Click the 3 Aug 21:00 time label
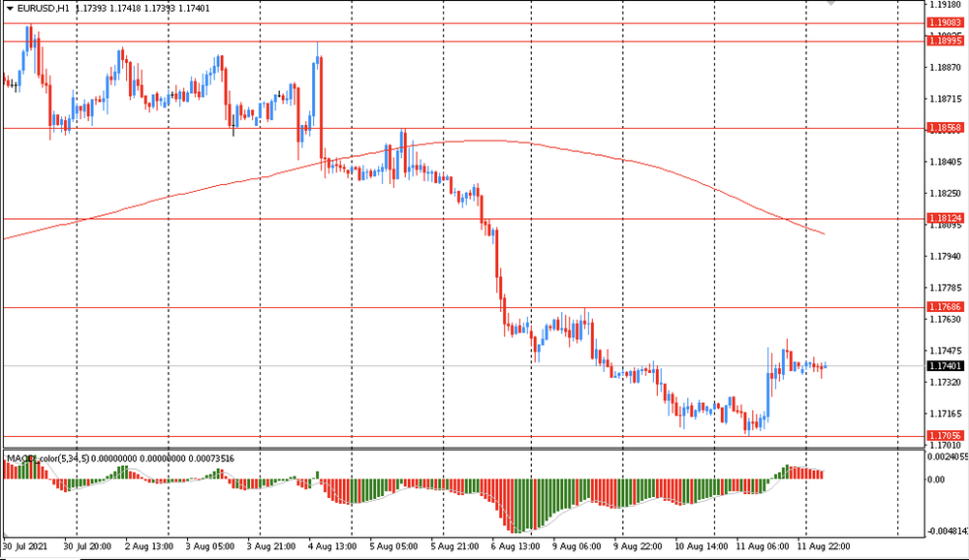 270,546
